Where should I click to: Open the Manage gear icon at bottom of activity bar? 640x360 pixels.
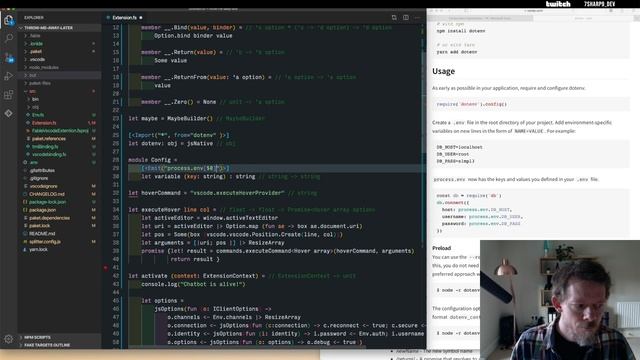tap(9, 339)
